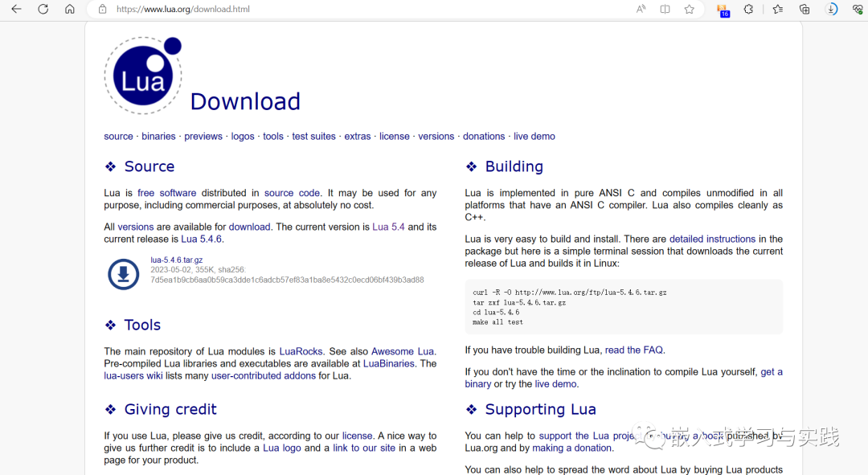The width and height of the screenshot is (868, 475).
Task: Open the 'download' link in Source paragraph
Action: [x=250, y=227]
